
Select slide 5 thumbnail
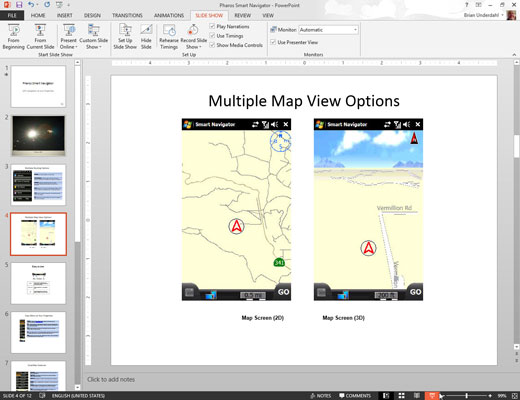click(x=38, y=283)
